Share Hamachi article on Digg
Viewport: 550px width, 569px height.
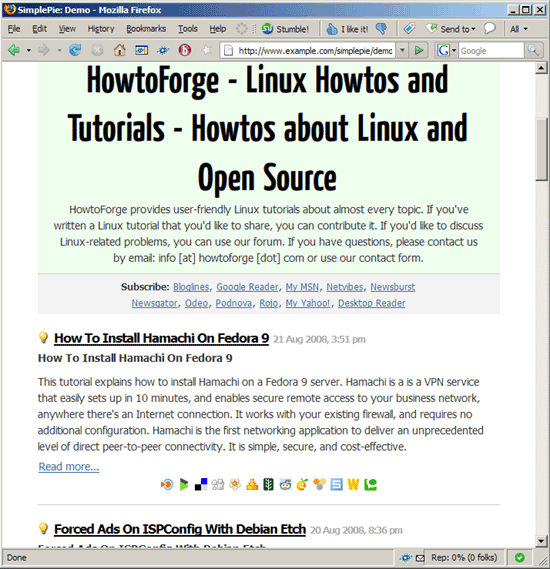(218, 484)
